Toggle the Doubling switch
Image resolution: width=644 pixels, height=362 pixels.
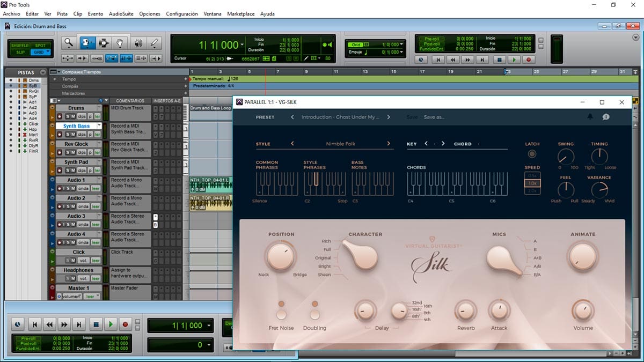[x=314, y=310]
